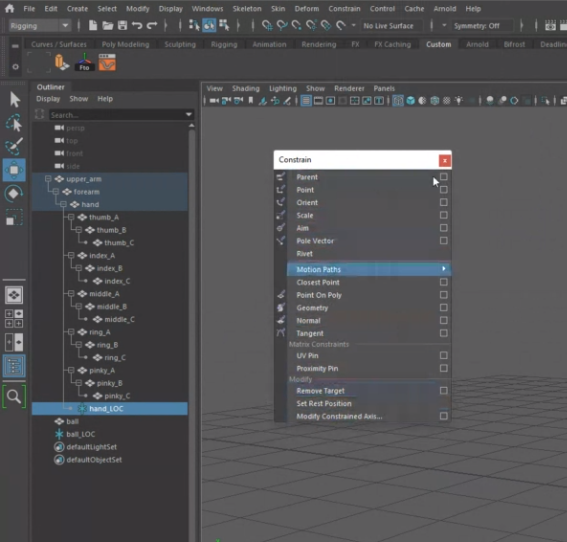Select by object type mode icon

point(209,25)
